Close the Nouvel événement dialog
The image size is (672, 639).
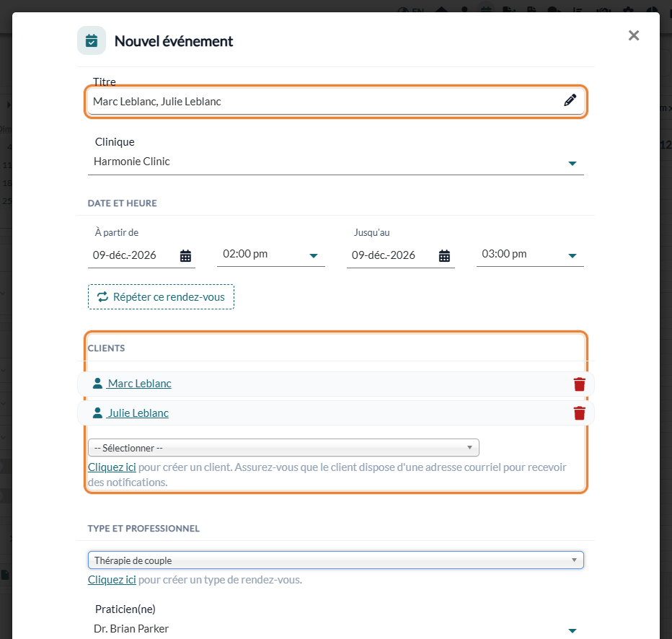coord(634,35)
